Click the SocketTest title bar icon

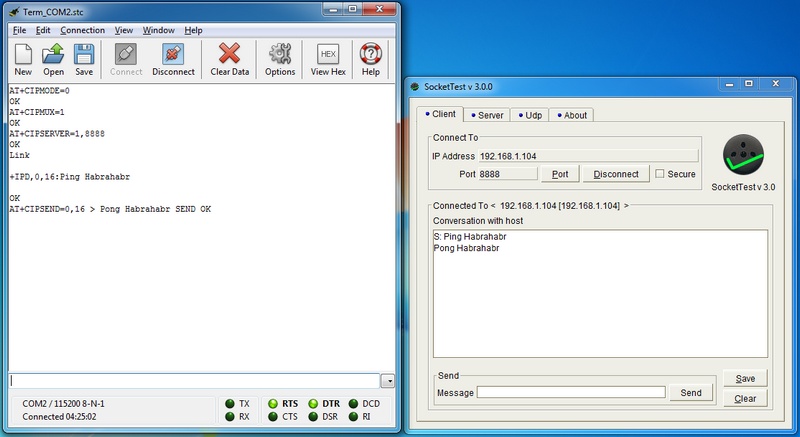415,87
